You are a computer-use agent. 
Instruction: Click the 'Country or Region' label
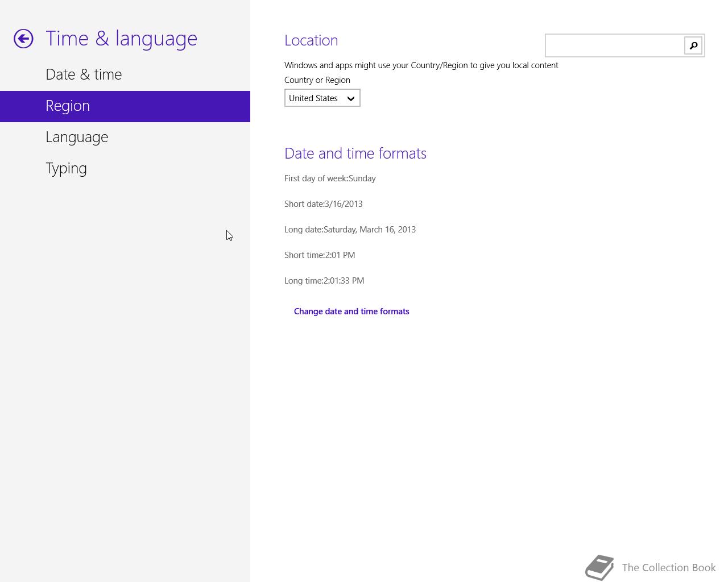(x=317, y=80)
